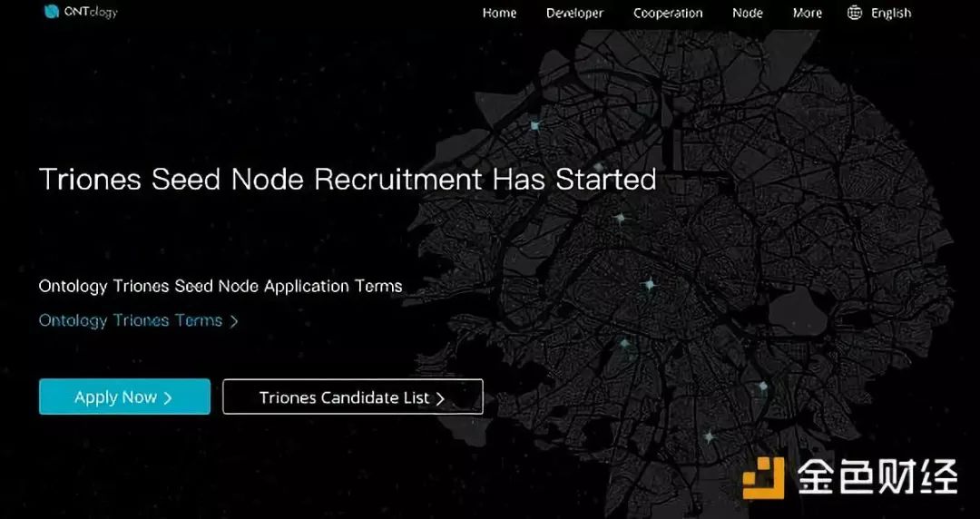Follow the Ontology Triones Terms link
This screenshot has width=980, height=519.
(138, 321)
